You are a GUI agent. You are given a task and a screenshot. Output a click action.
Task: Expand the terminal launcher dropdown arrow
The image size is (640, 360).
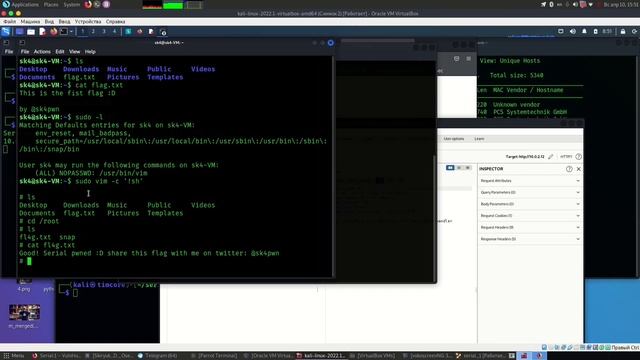(x=71, y=32)
